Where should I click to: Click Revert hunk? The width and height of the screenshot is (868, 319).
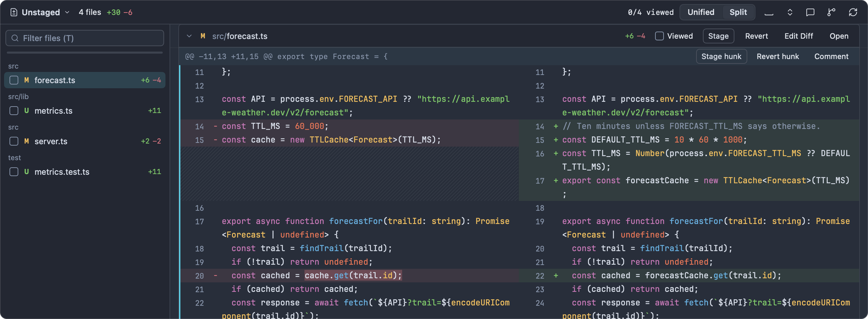point(778,56)
